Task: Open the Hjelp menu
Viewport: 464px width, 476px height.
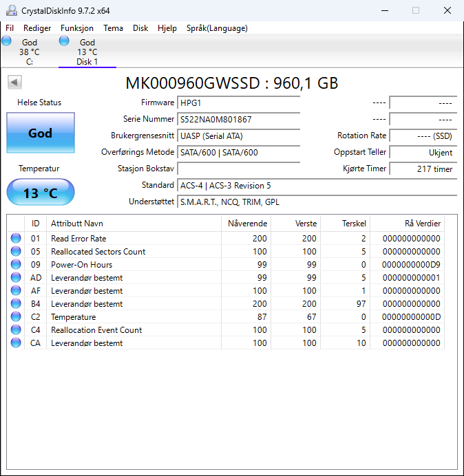Action: 167,28
